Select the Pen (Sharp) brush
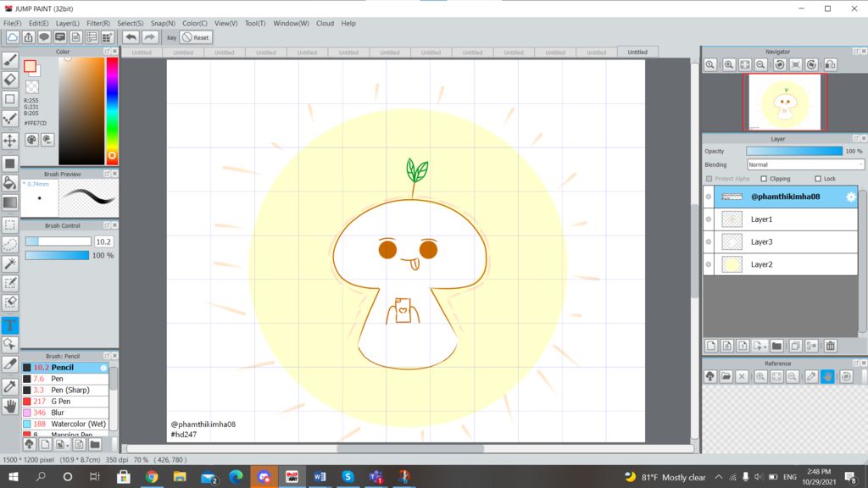The image size is (868, 488). tap(65, 390)
